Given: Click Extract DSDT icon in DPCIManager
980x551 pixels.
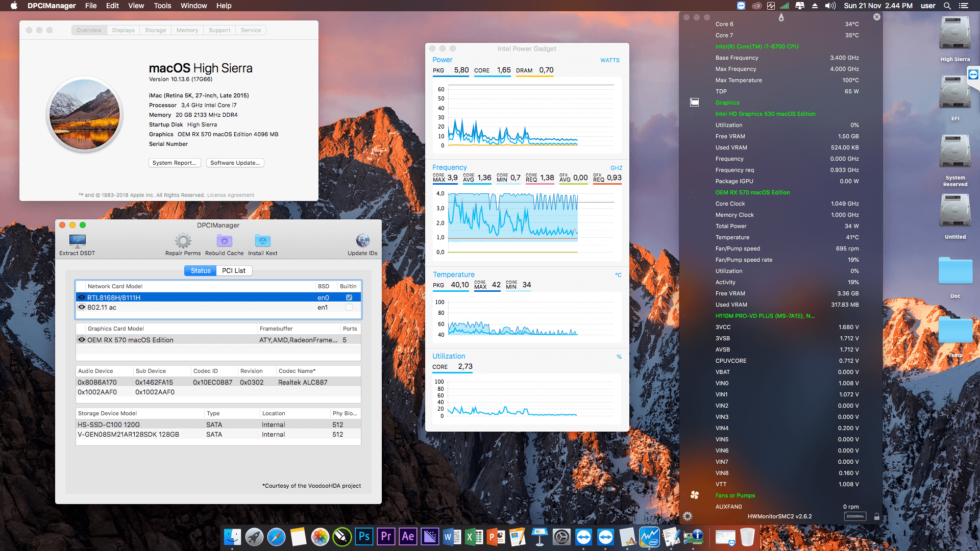Looking at the screenshot, I should pos(78,240).
